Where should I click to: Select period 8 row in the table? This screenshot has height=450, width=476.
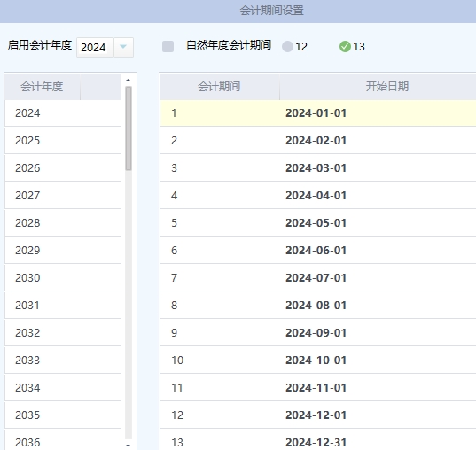(318, 306)
